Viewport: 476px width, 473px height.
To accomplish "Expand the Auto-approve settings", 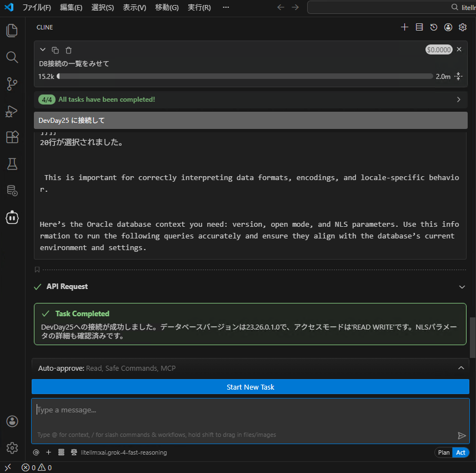I will (x=461, y=368).
